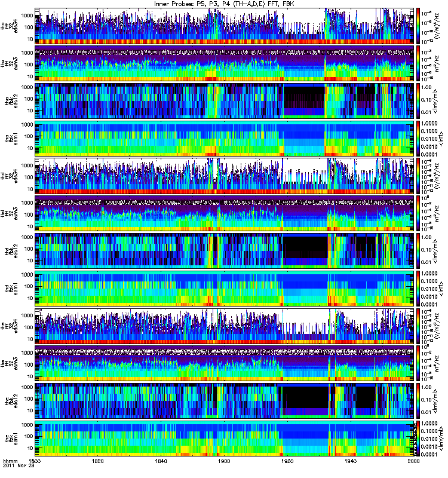The height and width of the screenshot is (478, 448).
Task: Select the "the fff 32 edc34" panel label
Action: click(x=10, y=326)
